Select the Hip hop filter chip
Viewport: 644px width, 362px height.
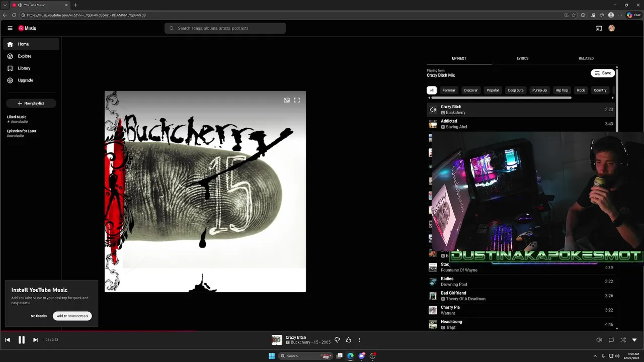(561, 90)
